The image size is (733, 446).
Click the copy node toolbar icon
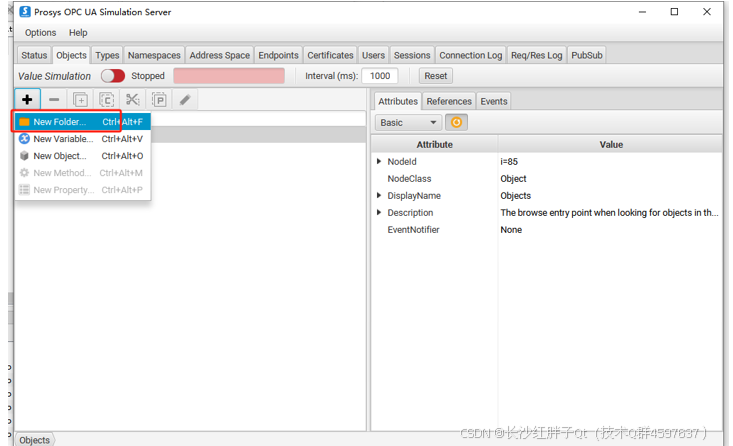106,100
